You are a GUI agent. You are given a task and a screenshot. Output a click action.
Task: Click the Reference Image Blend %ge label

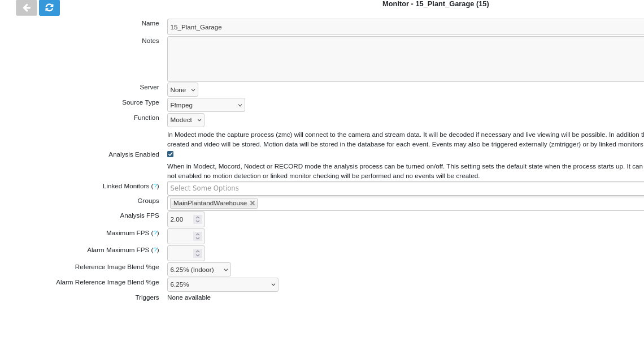point(117,267)
